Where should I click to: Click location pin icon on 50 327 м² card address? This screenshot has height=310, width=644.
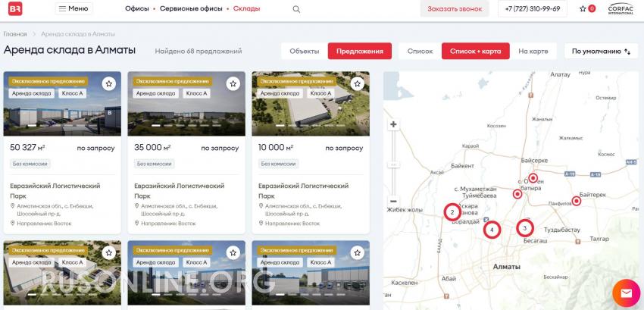[x=13, y=206]
